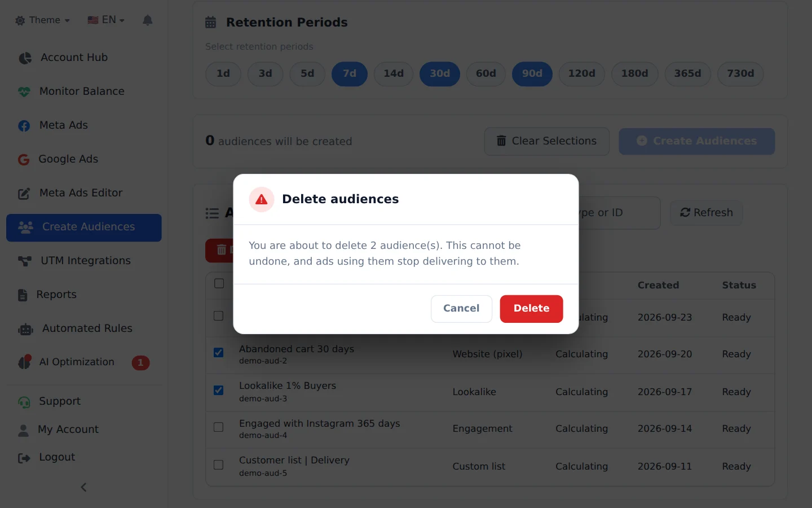Go to Monitor Balance page

click(x=84, y=91)
